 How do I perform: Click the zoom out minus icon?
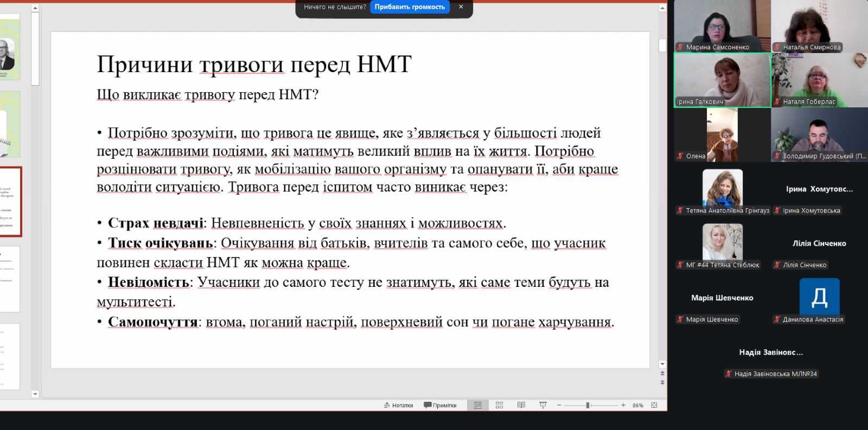click(559, 405)
